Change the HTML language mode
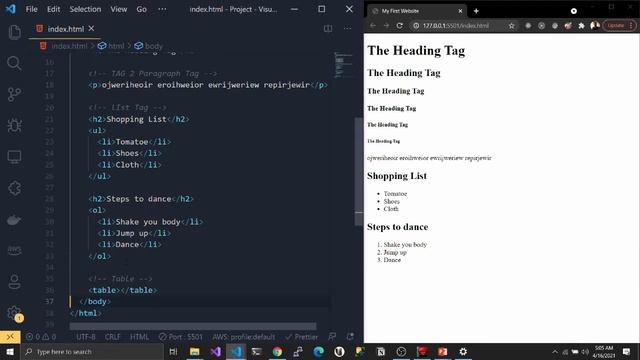Image resolution: width=640 pixels, height=360 pixels. pos(139,337)
